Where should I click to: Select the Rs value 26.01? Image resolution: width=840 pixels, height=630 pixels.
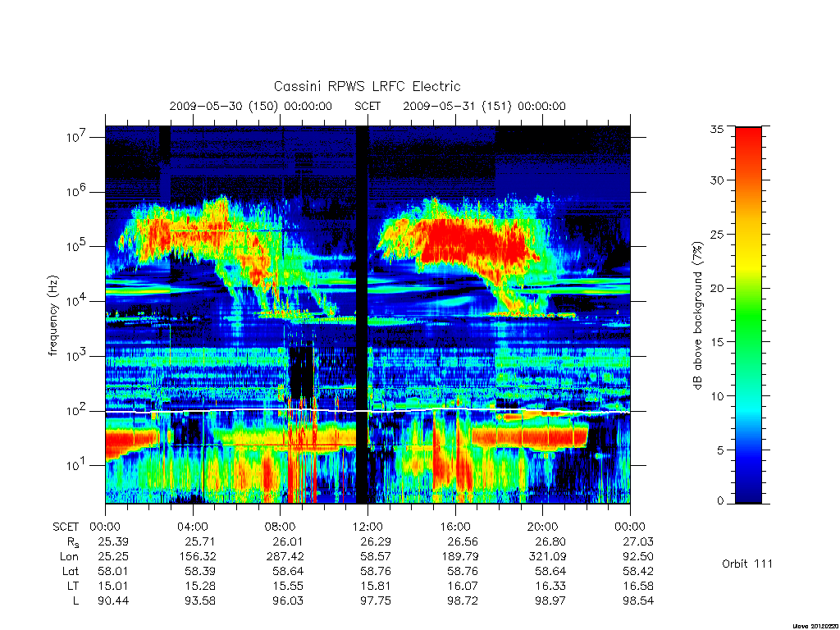pyautogui.click(x=288, y=541)
